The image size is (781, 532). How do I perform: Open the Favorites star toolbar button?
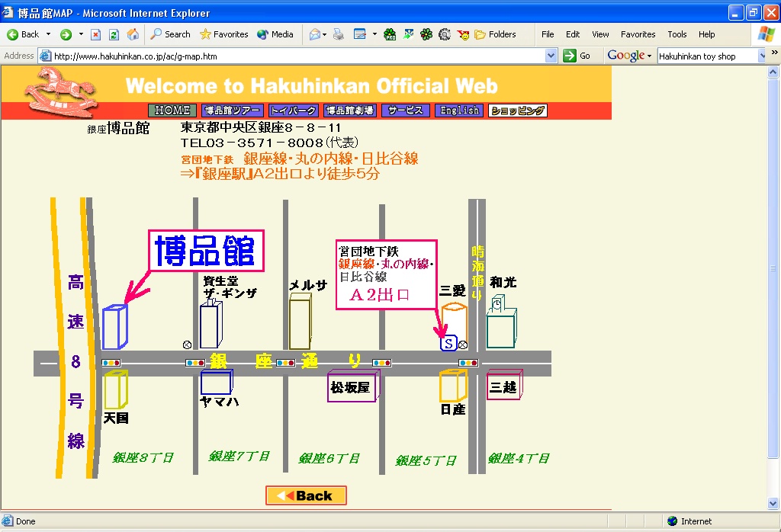(223, 34)
